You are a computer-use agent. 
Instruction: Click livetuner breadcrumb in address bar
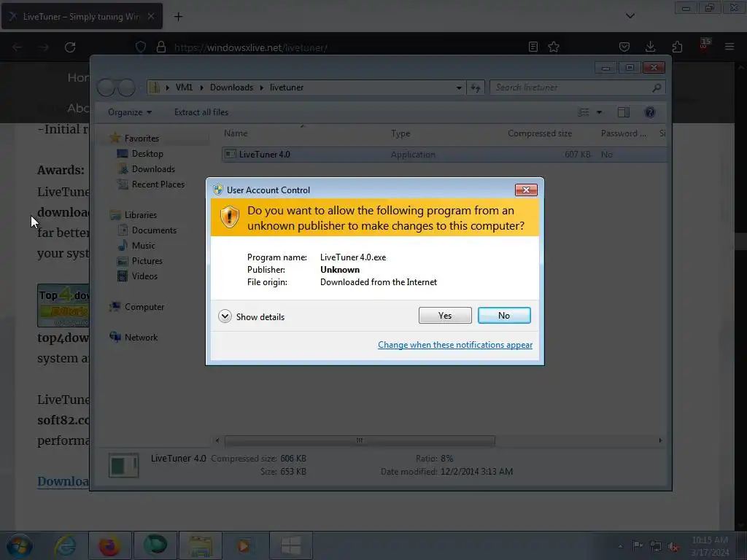click(286, 87)
